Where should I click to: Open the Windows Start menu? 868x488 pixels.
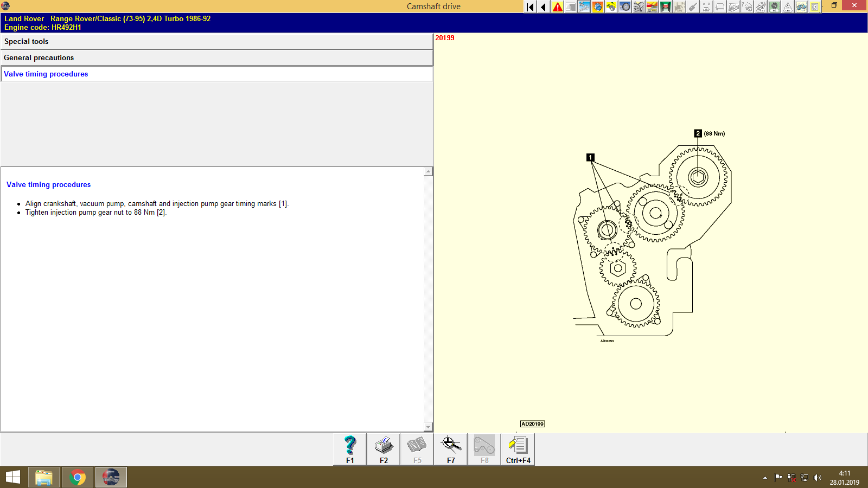tap(12, 477)
